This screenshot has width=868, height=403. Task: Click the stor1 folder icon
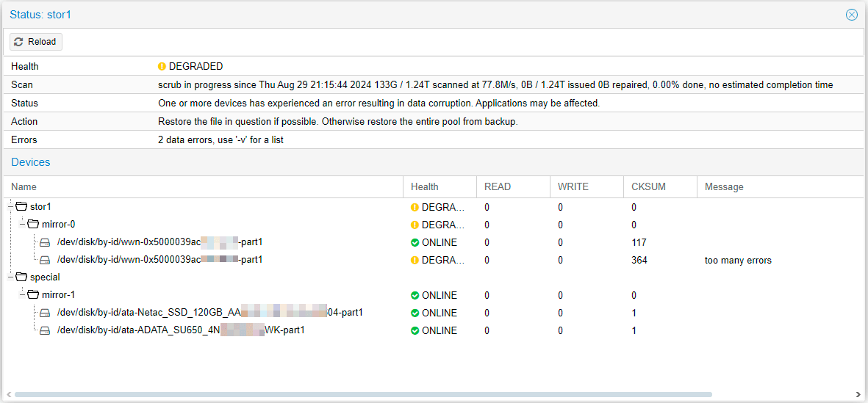click(x=21, y=207)
